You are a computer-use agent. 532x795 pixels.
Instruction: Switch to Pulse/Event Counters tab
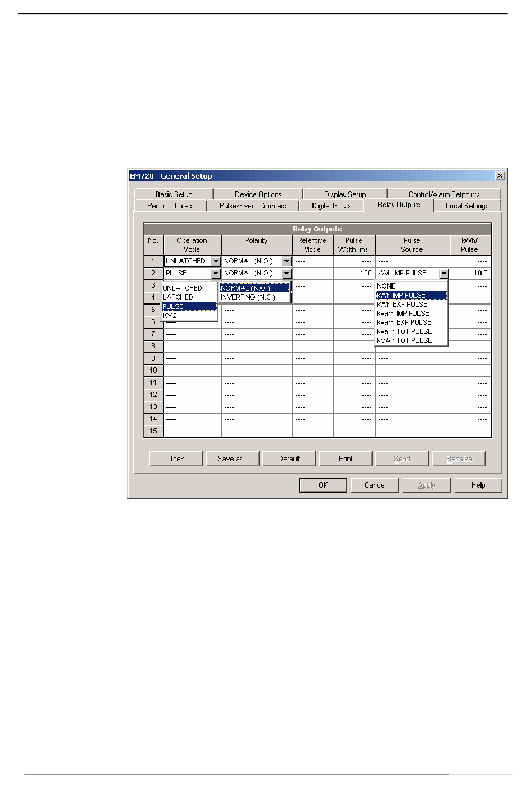tap(253, 205)
